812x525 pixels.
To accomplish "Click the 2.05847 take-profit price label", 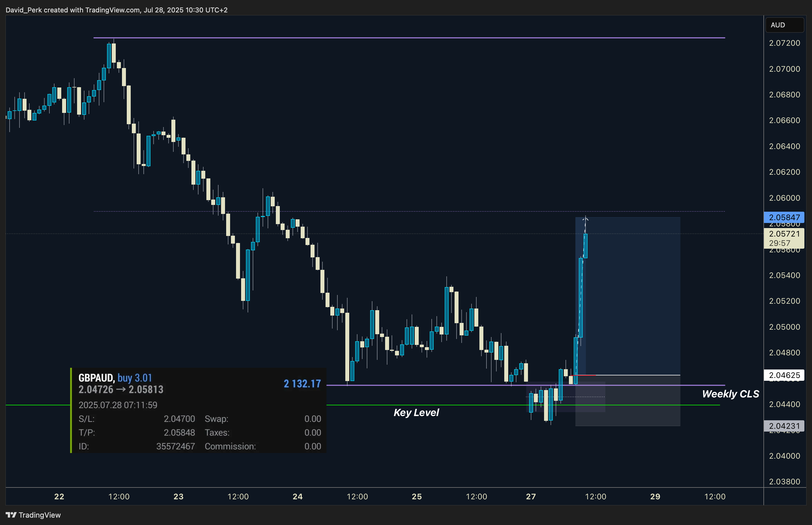I will coord(784,217).
